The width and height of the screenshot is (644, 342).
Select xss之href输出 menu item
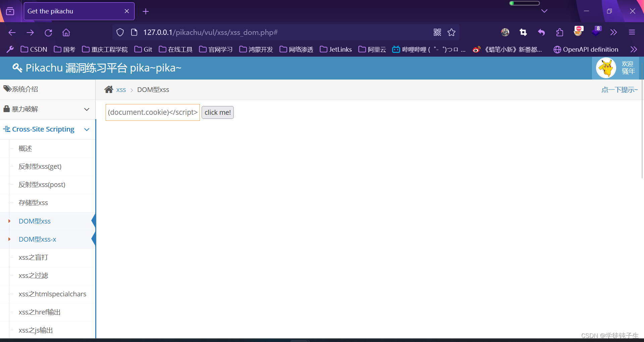(x=40, y=312)
